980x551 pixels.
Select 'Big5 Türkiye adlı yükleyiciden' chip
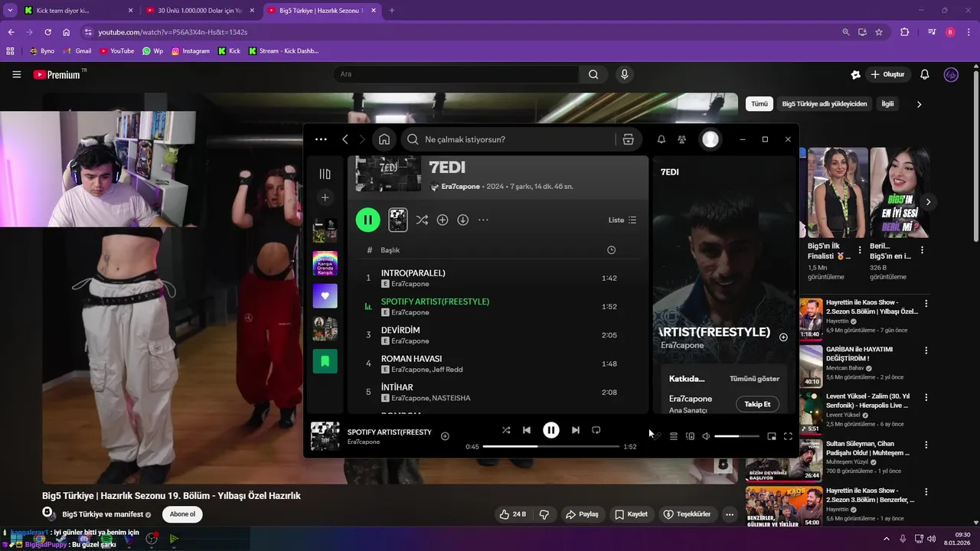tap(824, 104)
